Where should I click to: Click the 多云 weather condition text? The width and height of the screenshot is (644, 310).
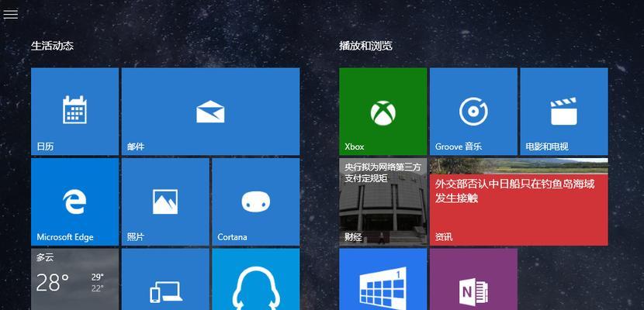coord(45,258)
